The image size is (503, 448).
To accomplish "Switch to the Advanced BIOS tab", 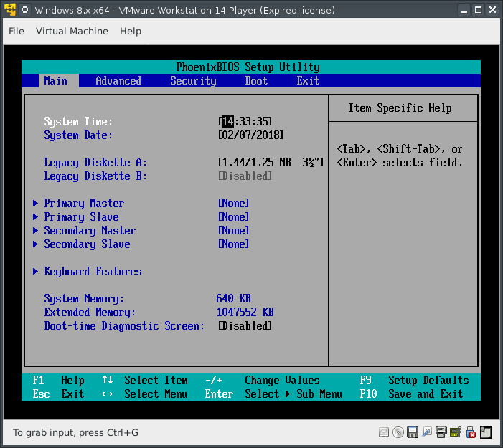I will pyautogui.click(x=118, y=81).
